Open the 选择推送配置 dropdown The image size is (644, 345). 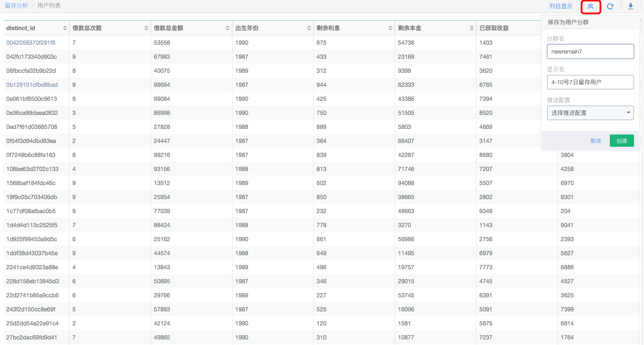point(590,113)
